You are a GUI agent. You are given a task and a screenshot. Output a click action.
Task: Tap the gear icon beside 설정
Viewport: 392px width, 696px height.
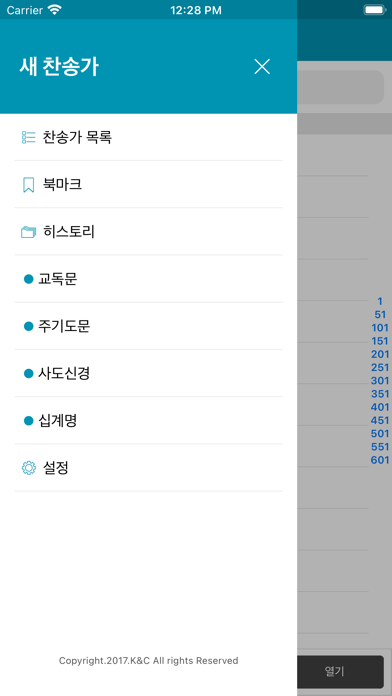pos(28,468)
